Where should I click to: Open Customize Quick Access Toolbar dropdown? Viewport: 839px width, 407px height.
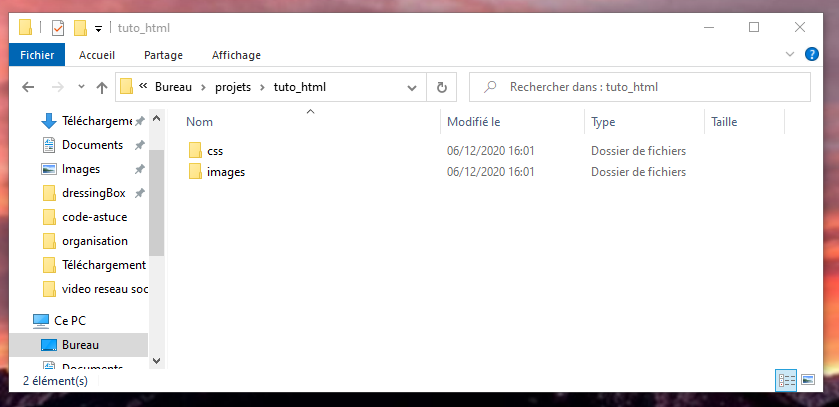click(98, 29)
